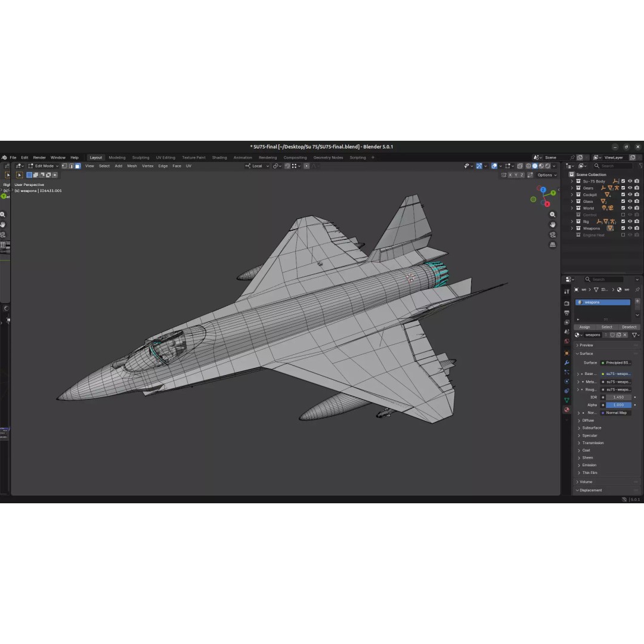Open World properties tab icon
644x644 pixels.
coord(567,341)
